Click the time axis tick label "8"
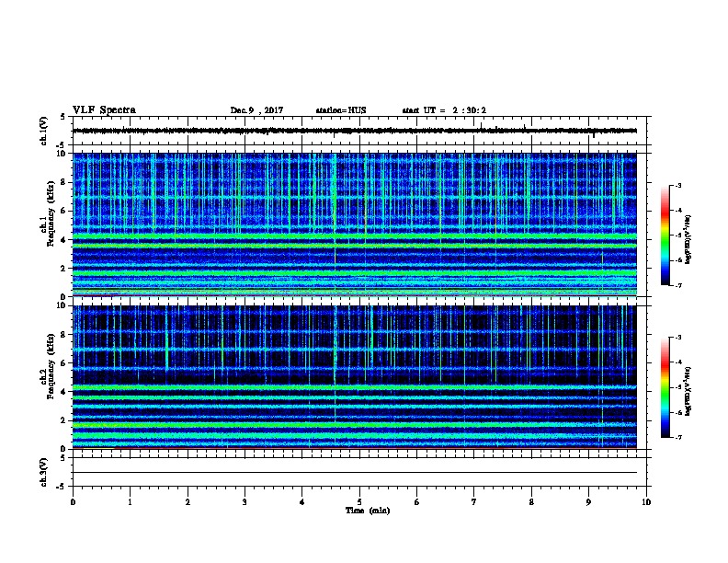Screen dimensions: 728x563 (x=531, y=501)
